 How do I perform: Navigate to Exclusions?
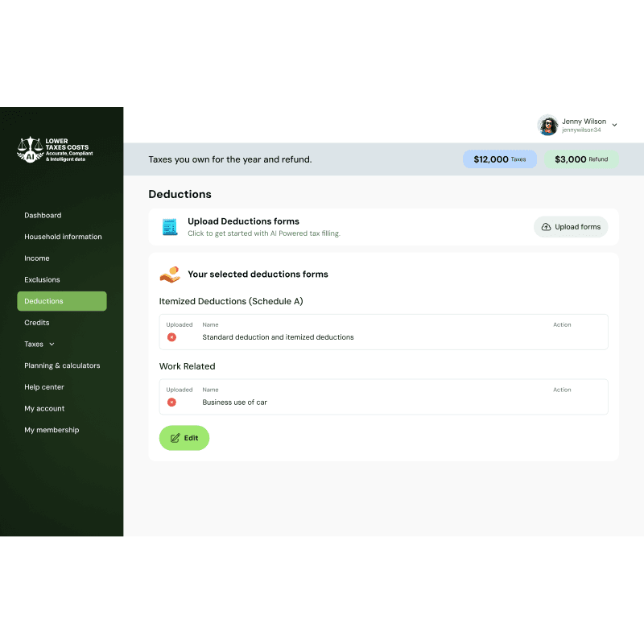click(x=42, y=279)
